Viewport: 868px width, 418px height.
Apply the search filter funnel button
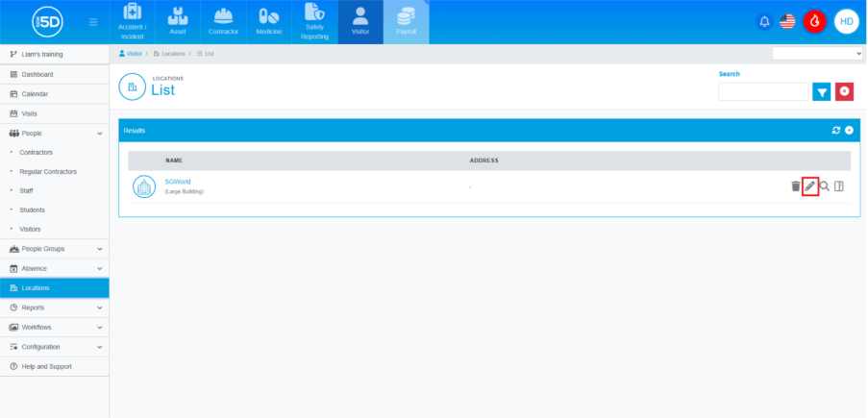coord(822,91)
